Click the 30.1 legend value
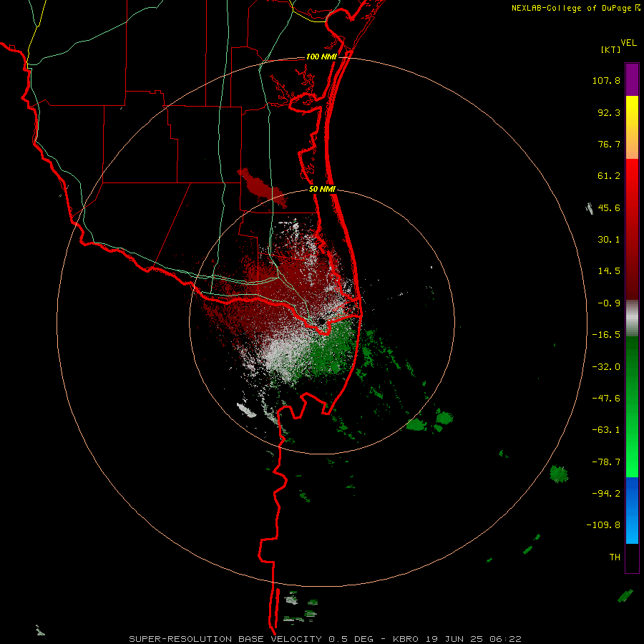 (609, 240)
